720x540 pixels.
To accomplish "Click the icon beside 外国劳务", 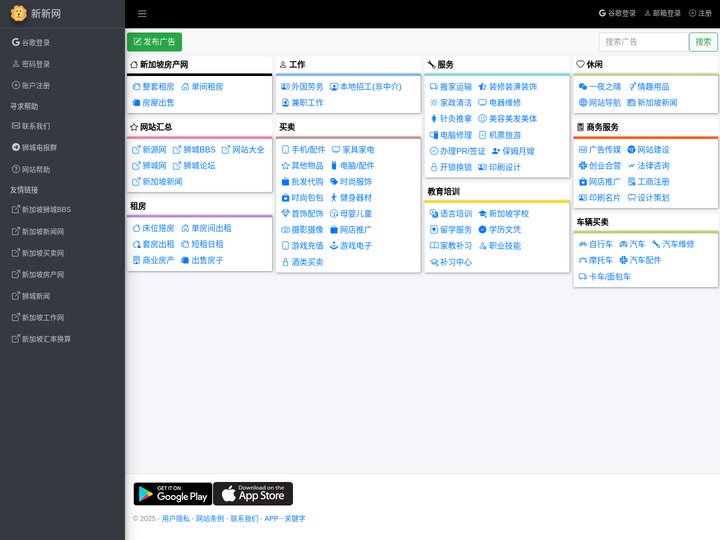I will tap(285, 87).
